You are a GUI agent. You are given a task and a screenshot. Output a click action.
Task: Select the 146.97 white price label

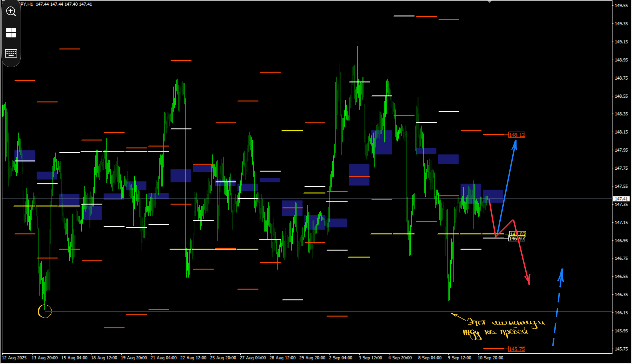(517, 239)
